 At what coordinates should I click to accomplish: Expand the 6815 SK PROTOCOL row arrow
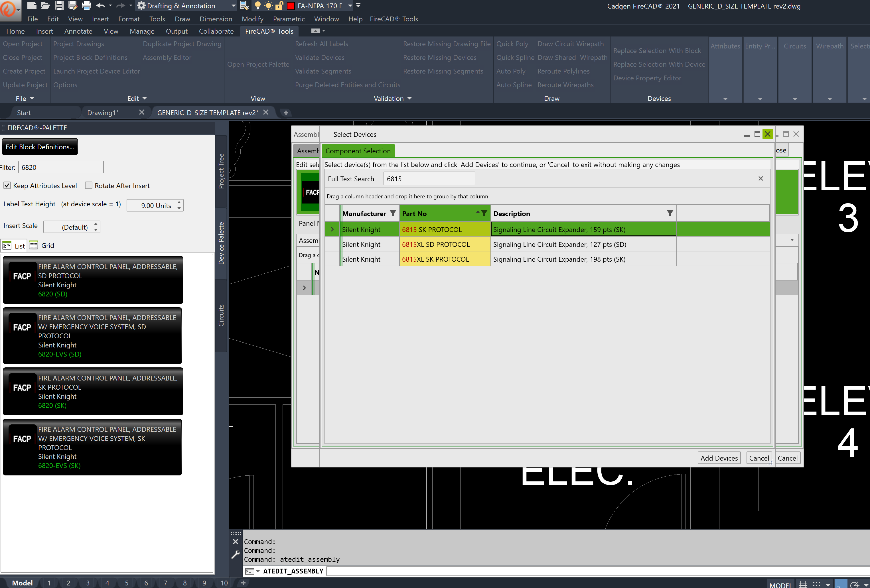[332, 229]
